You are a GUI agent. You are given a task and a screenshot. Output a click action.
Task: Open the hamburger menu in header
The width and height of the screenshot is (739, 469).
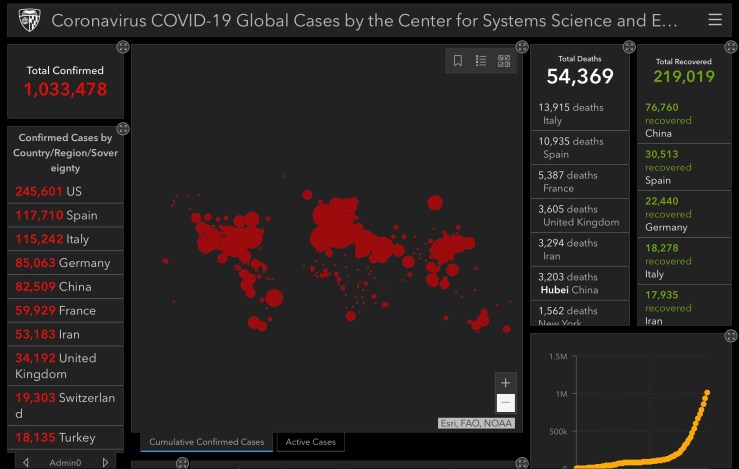(714, 20)
